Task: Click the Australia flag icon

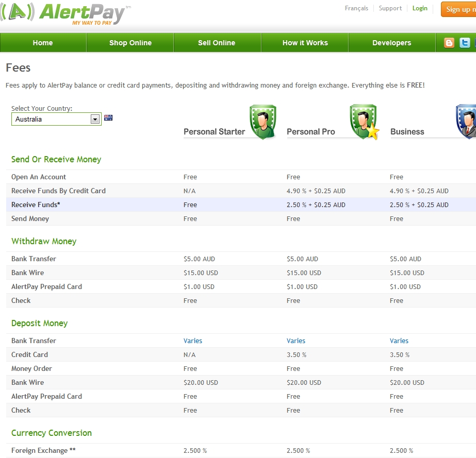Action: (x=108, y=117)
